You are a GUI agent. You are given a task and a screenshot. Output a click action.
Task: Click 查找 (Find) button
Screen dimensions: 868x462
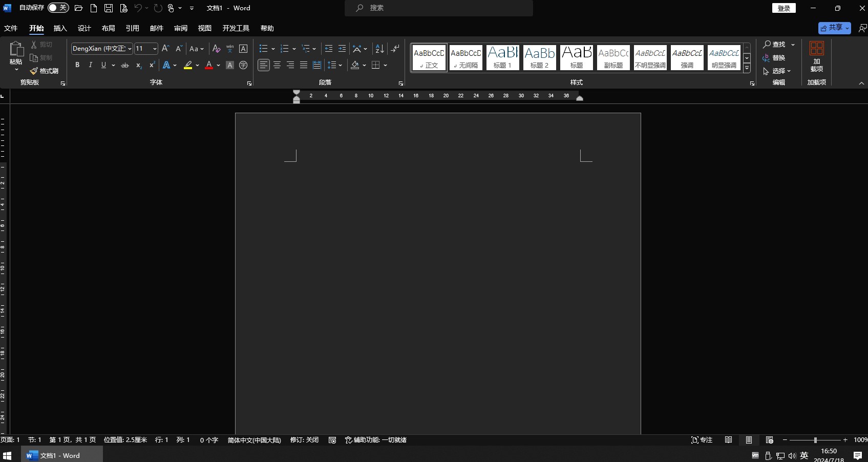click(774, 45)
